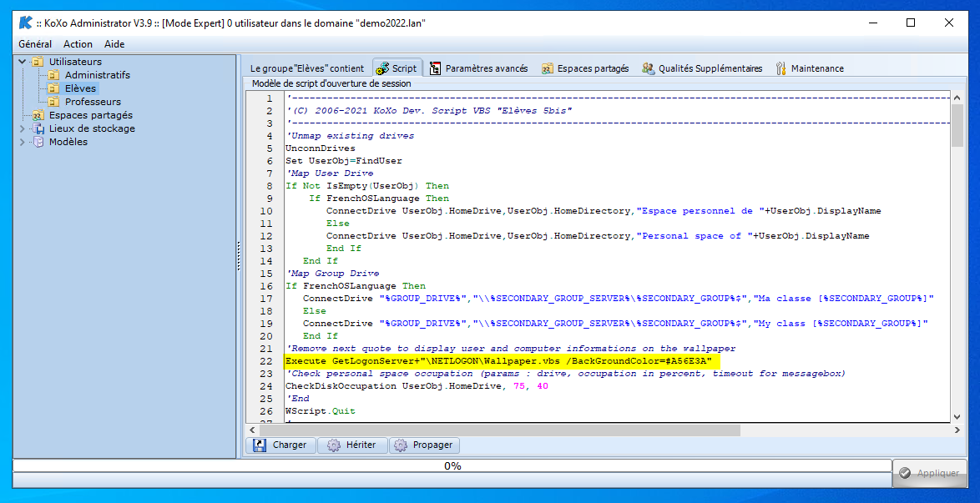Viewport: 980px width, 503px height.
Task: Select the Script tab
Action: pos(397,68)
